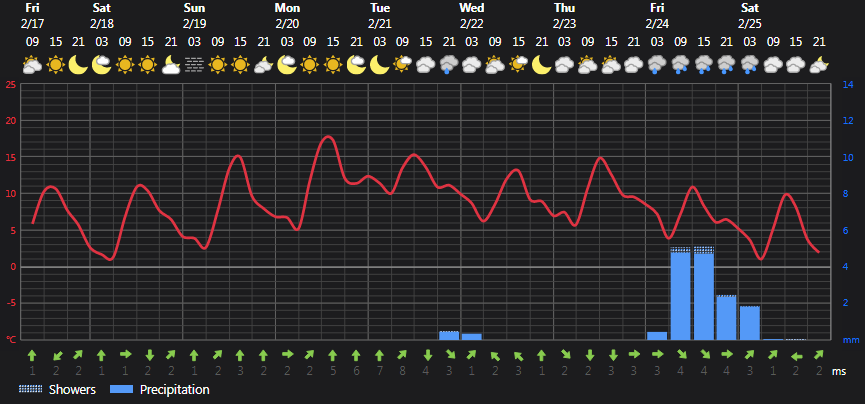This screenshot has height=404, width=865.
Task: Click the moon-and-cloud icon for Sat 2/18 03
Action: (x=102, y=65)
